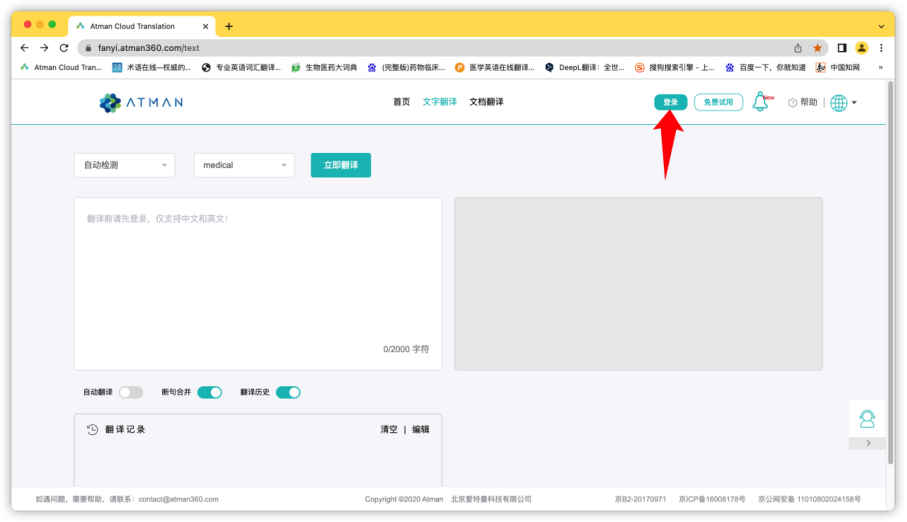Click the 京公网安备 footer link
This screenshot has height=522, width=907.
pyautogui.click(x=809, y=499)
